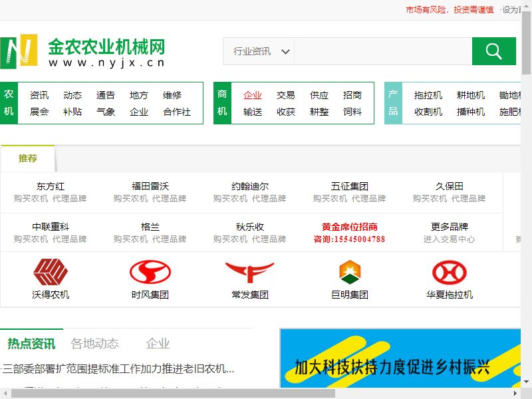Open the 交易 navigation link
Viewport: 532px width, 399px height.
pos(286,95)
